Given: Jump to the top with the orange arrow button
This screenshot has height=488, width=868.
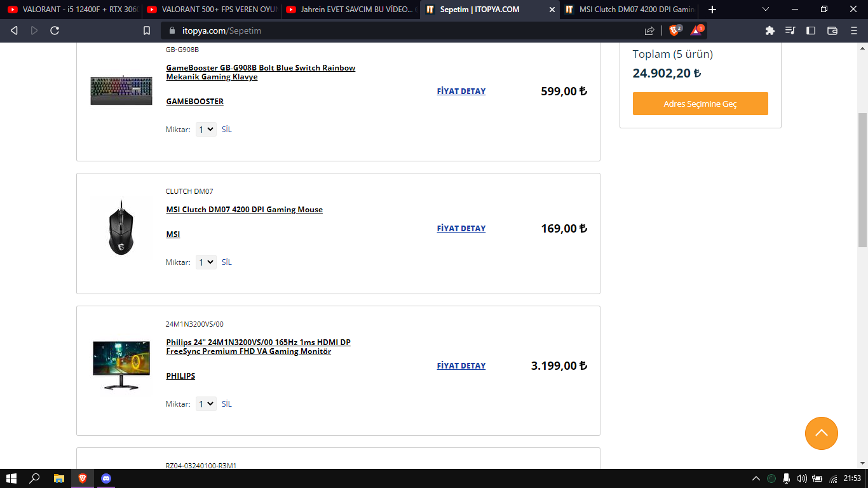Looking at the screenshot, I should click(822, 433).
